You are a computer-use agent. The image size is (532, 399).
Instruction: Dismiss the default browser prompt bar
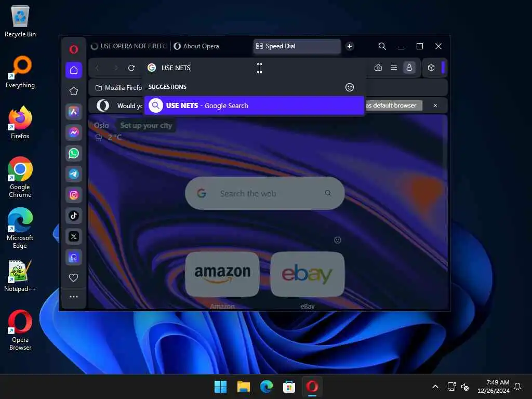point(435,105)
